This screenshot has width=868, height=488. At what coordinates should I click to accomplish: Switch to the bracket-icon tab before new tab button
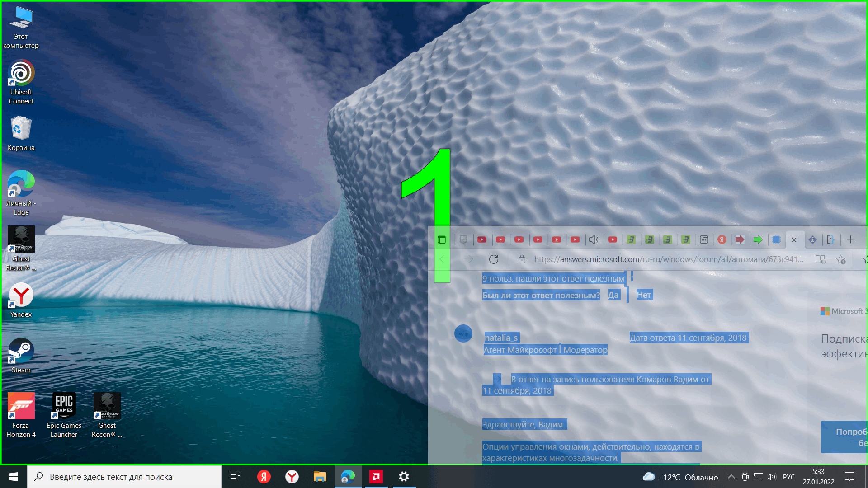click(830, 239)
